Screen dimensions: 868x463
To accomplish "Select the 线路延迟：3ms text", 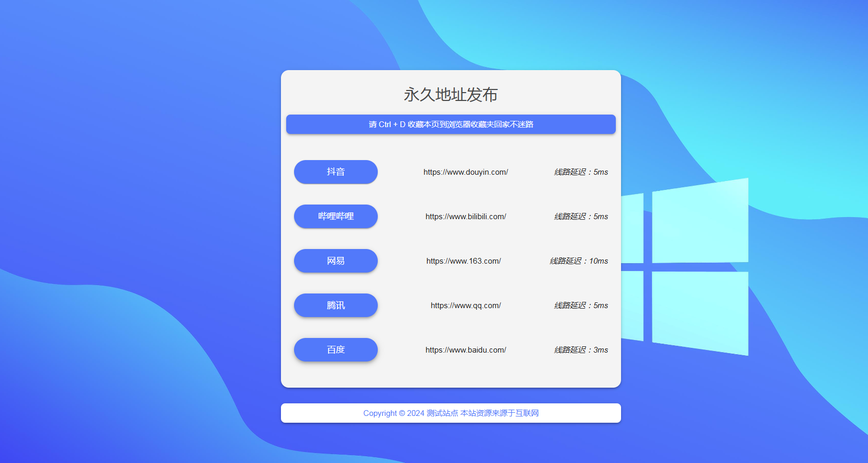I will tap(581, 350).
